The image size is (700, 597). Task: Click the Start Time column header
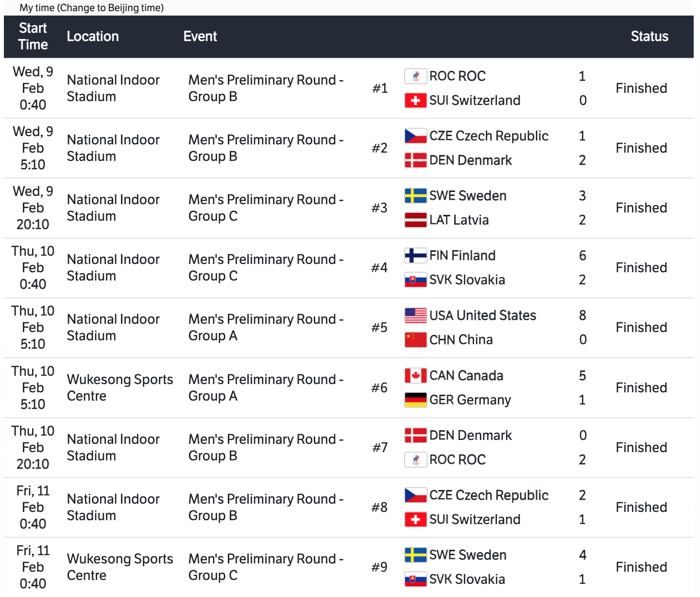pos(33,36)
